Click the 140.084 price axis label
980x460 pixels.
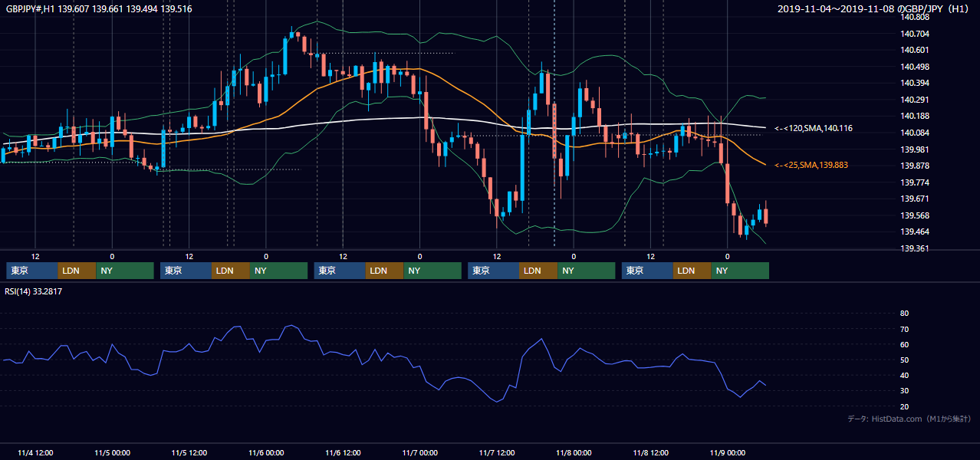[x=916, y=133]
